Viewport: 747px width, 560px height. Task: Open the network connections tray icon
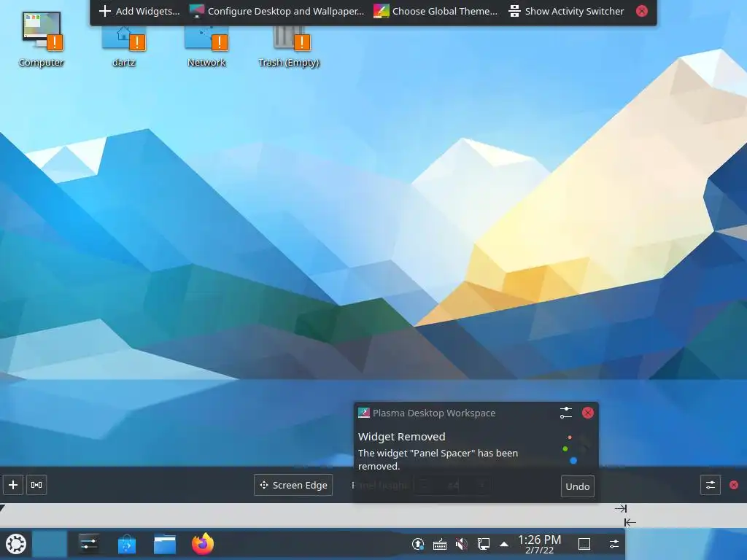coord(483,544)
